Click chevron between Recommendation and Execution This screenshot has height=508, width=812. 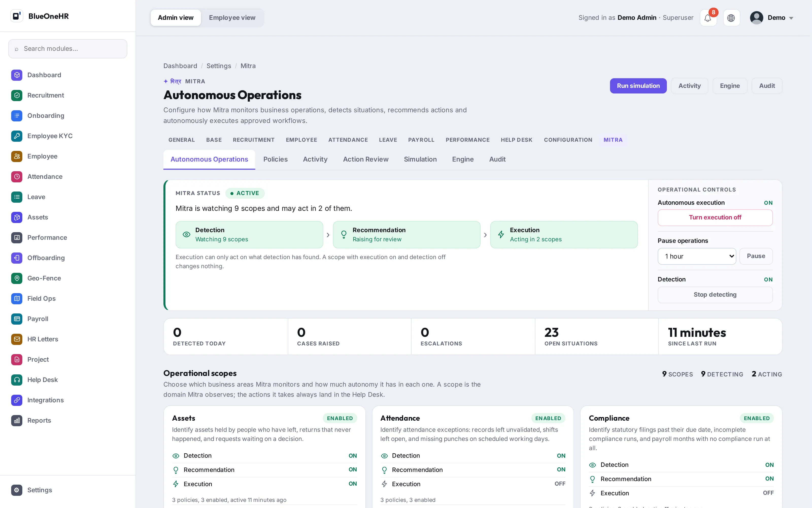485,235
